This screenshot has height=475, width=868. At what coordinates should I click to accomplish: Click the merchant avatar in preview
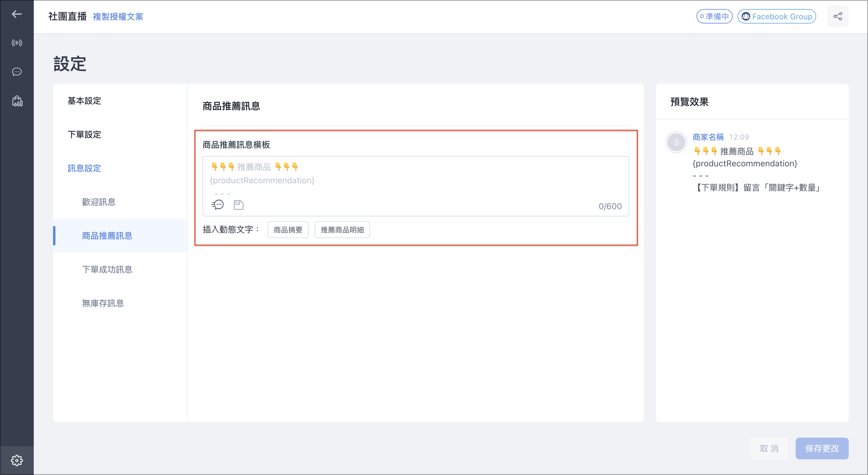pyautogui.click(x=676, y=142)
